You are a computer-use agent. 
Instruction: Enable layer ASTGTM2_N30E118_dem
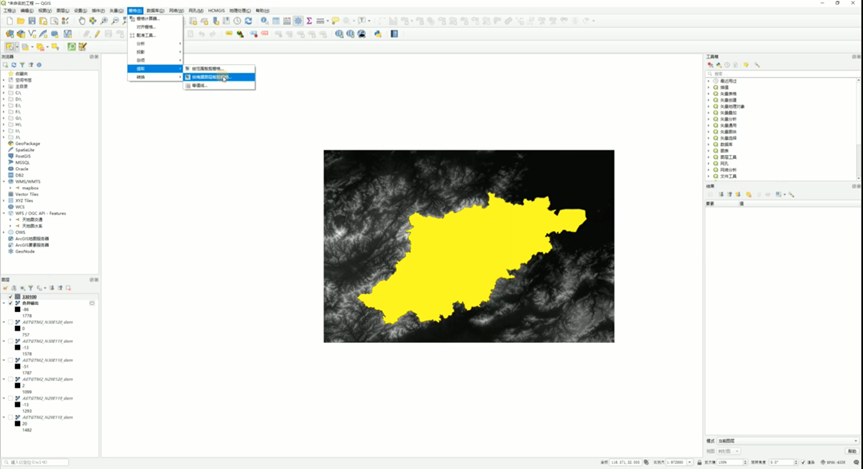click(10, 360)
